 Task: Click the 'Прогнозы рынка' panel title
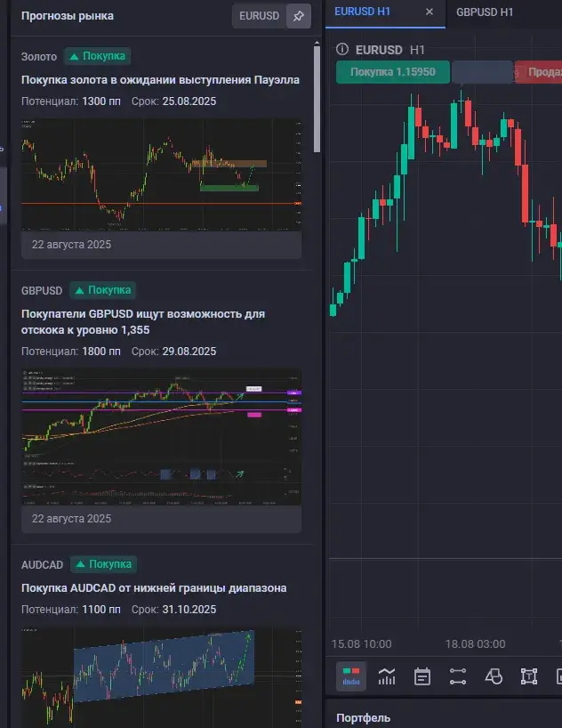68,16
